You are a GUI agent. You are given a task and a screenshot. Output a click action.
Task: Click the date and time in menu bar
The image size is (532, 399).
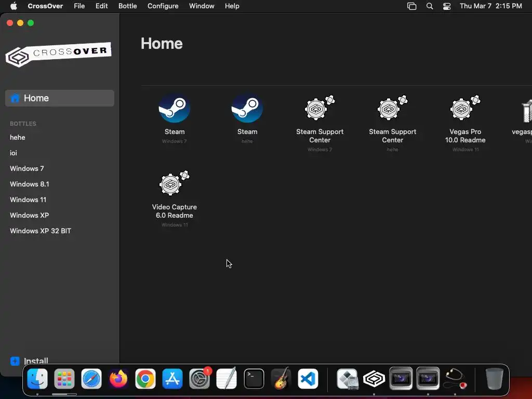[490, 6]
